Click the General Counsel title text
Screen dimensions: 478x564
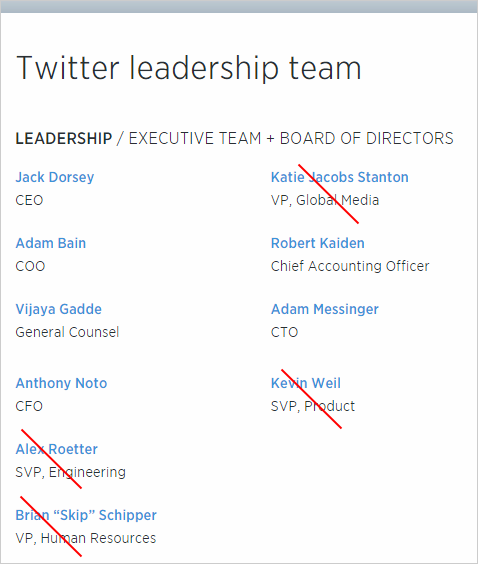(x=67, y=332)
